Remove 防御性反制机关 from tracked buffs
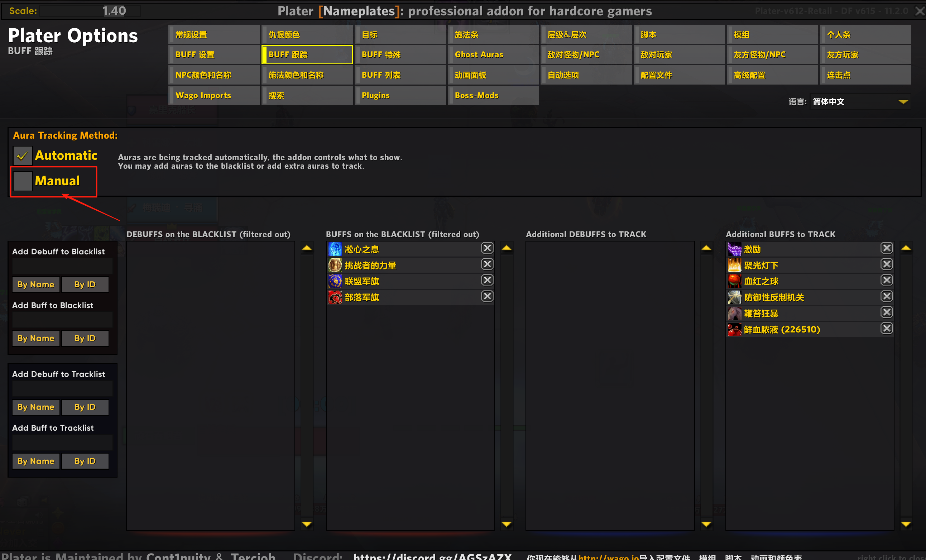Viewport: 926px width, 560px height. 887,297
